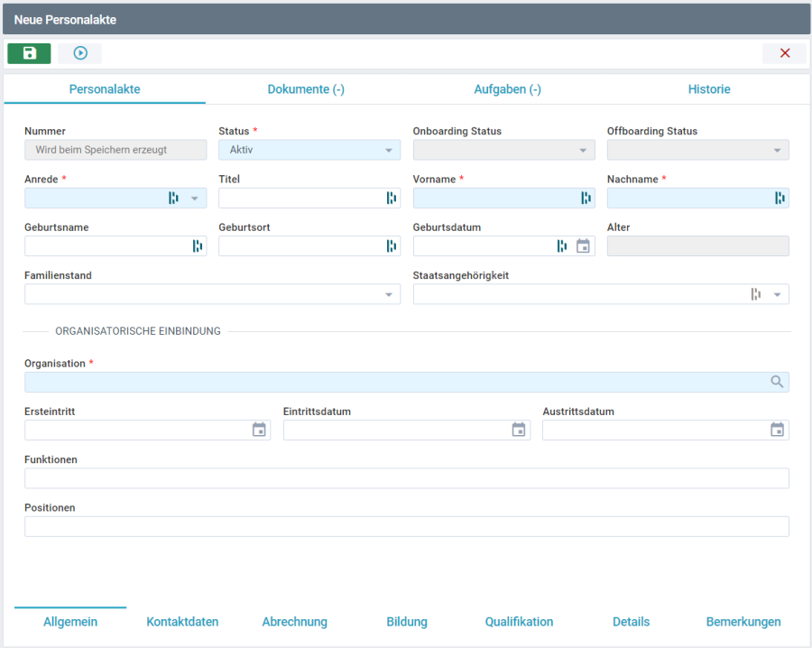Click the bars icon in Titel field
812x648 pixels.
click(x=392, y=198)
